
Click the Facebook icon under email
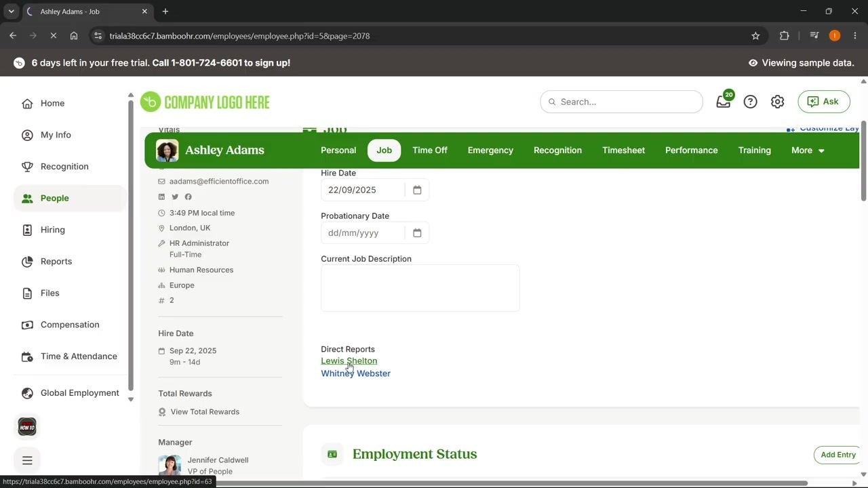188,197
